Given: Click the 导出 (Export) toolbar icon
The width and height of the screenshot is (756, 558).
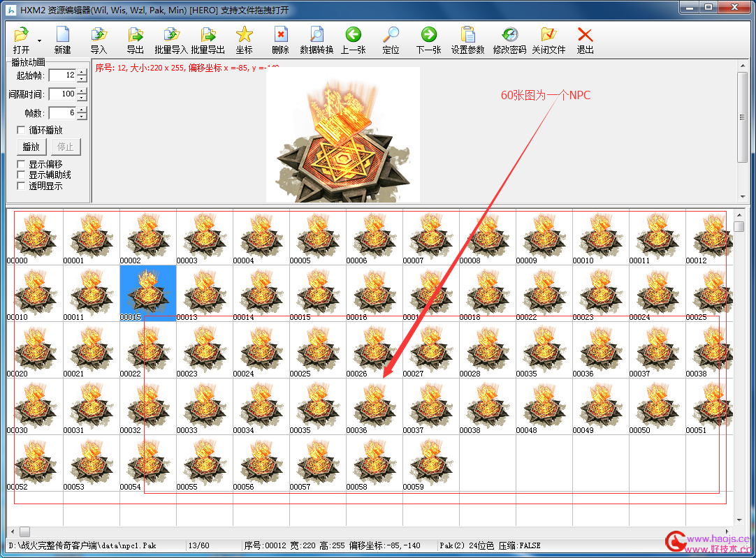Looking at the screenshot, I should click(x=136, y=35).
